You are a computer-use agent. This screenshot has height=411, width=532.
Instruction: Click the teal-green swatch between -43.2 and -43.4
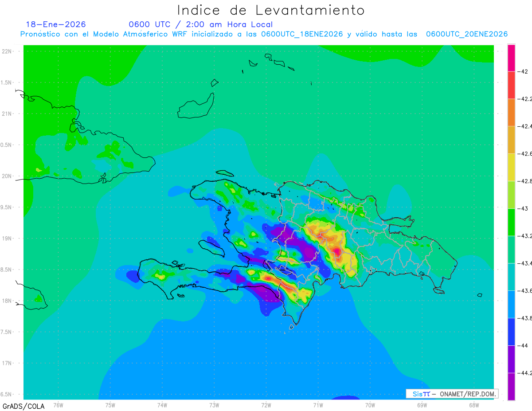(x=511, y=250)
